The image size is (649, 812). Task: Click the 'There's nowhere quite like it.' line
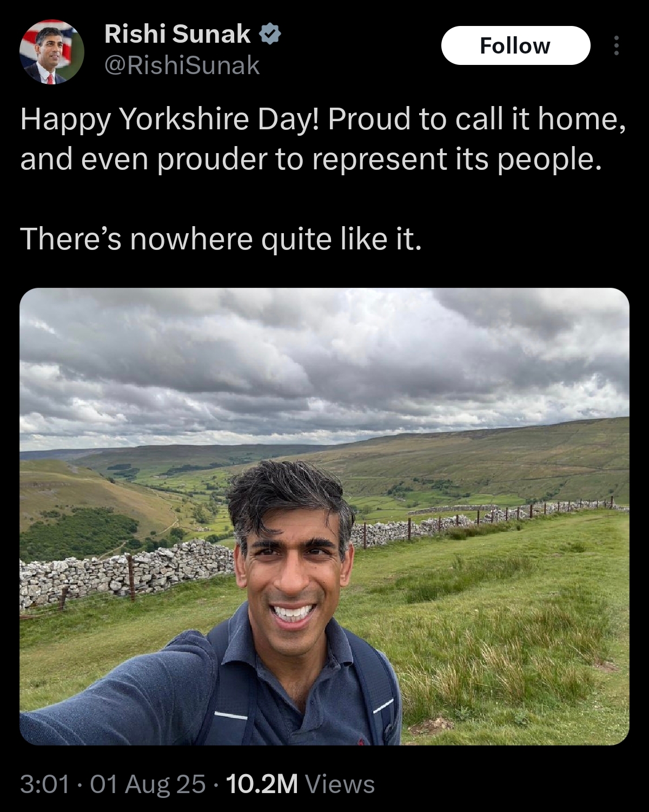pos(221,240)
